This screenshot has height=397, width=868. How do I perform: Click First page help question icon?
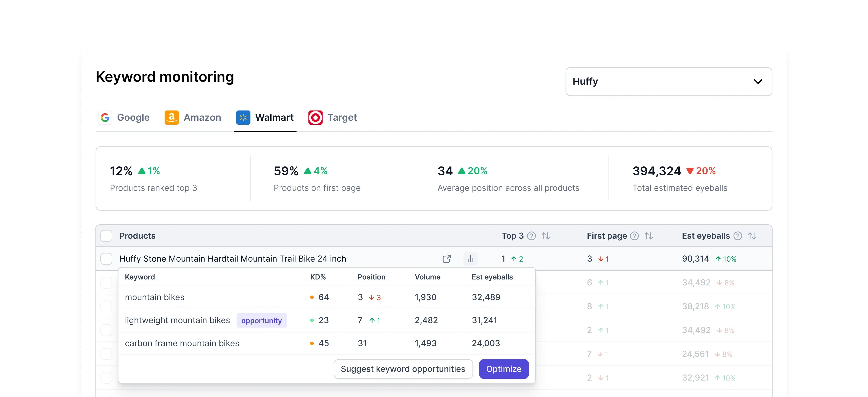click(635, 236)
